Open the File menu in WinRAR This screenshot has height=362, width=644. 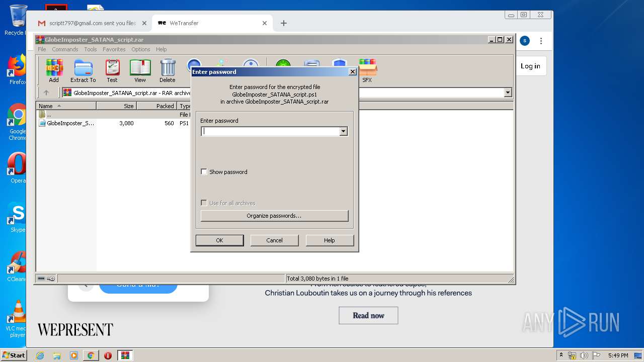pyautogui.click(x=42, y=49)
